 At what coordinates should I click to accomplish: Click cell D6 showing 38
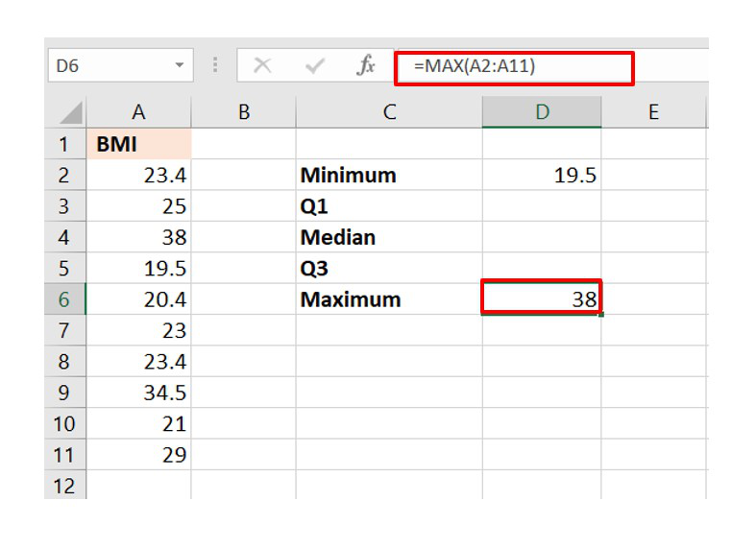[542, 299]
